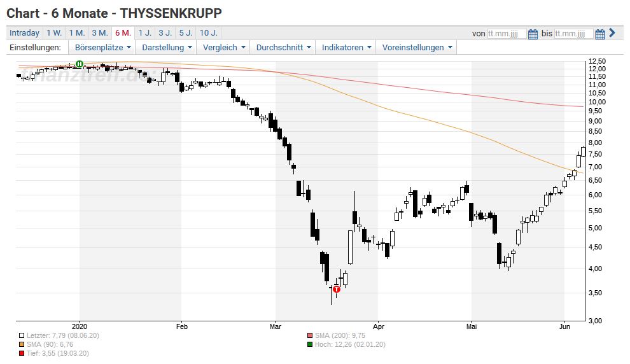Switch to the Intraday time range tab
Image resolution: width=630 pixels, height=364 pixels.
point(25,33)
